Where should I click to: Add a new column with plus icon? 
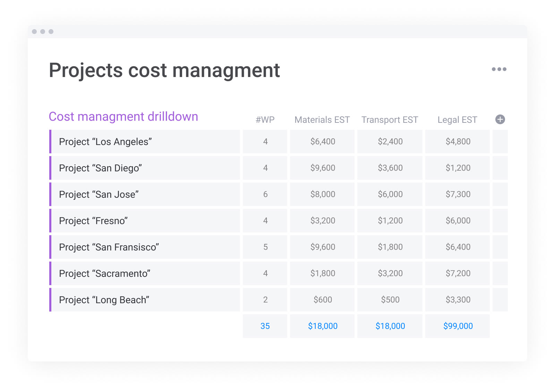[500, 119]
